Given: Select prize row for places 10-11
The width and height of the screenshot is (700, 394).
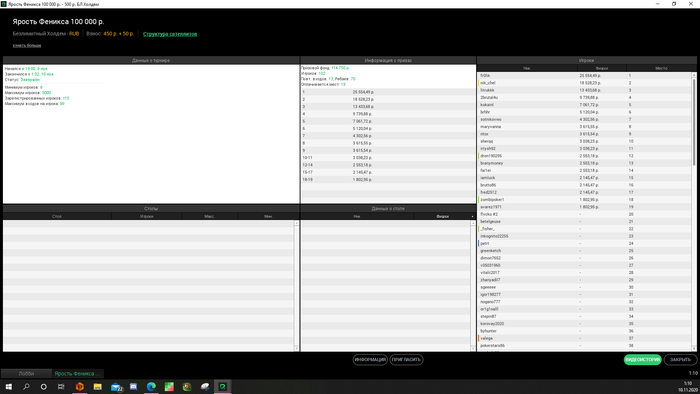Looking at the screenshot, I should pyautogui.click(x=388, y=158).
